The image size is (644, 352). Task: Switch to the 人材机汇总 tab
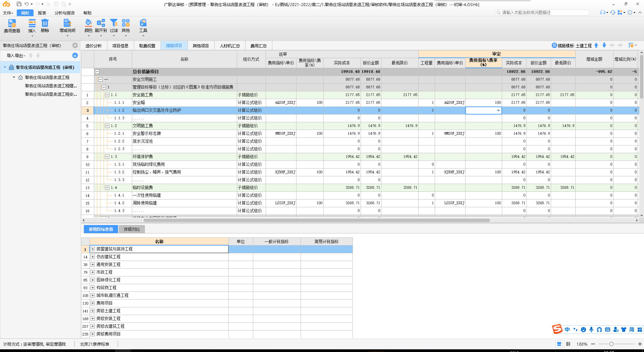(230, 46)
